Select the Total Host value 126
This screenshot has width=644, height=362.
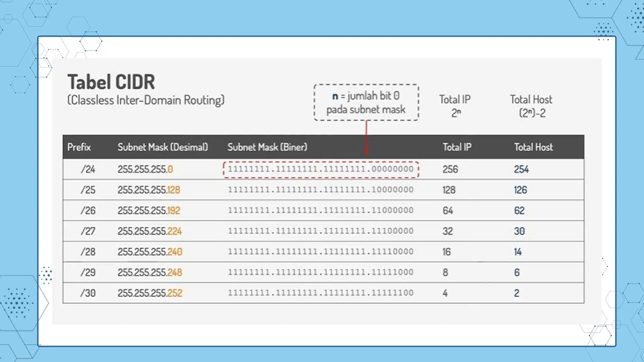tap(520, 190)
